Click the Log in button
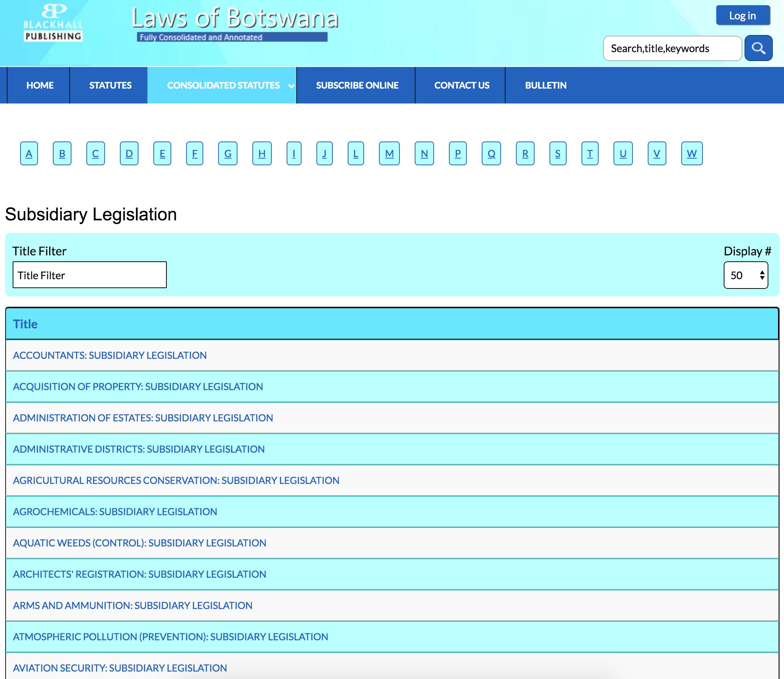 743,16
